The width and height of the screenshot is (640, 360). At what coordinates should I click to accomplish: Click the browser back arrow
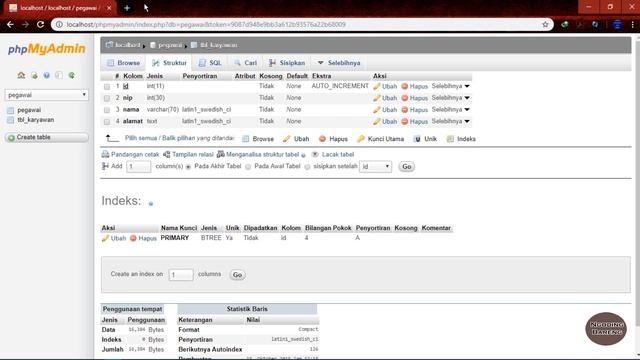click(x=10, y=24)
